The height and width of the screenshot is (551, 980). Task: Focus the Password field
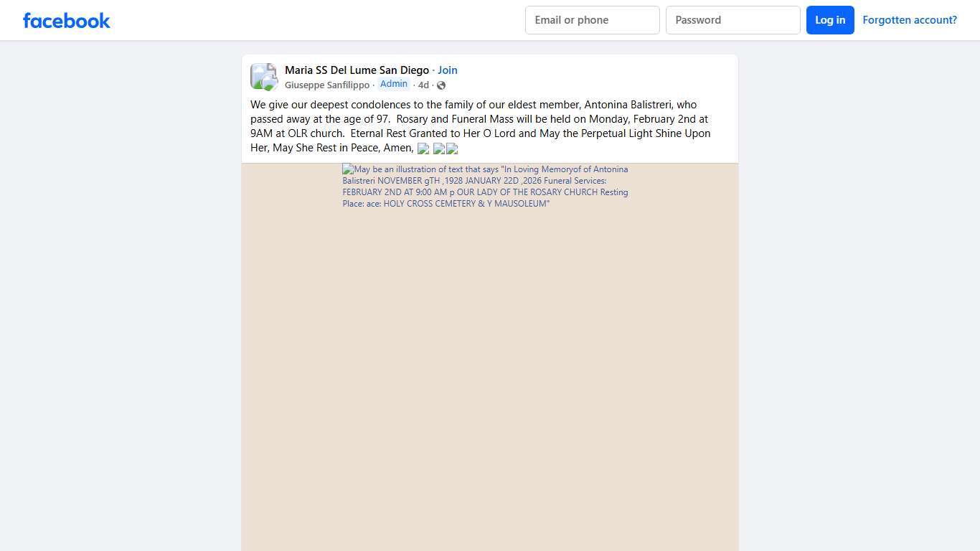[x=732, y=20]
